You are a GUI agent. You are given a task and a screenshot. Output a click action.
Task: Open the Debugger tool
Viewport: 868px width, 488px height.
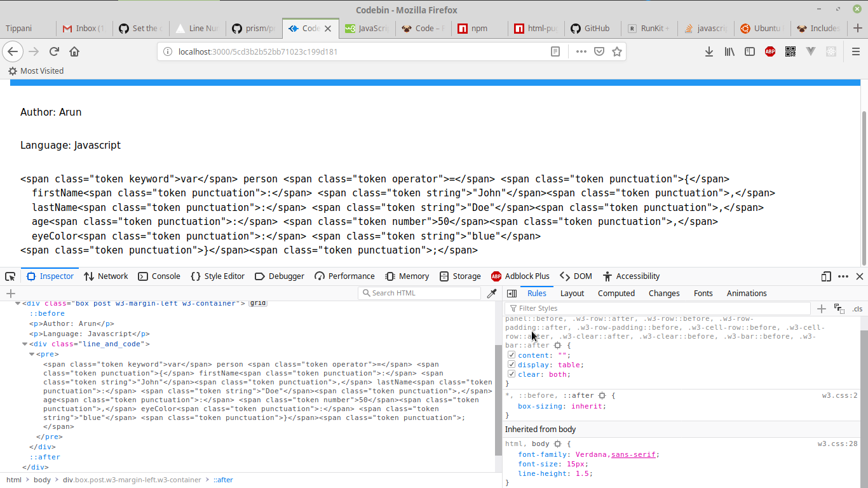click(x=279, y=276)
